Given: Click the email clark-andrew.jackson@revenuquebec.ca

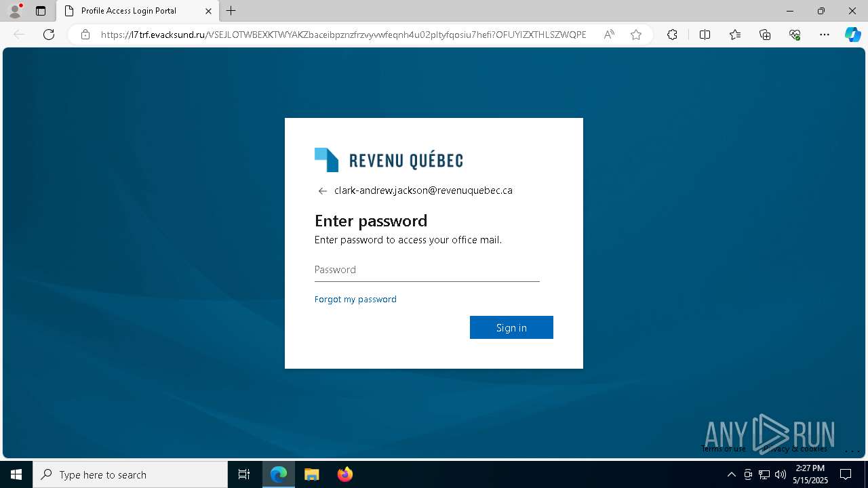Looking at the screenshot, I should [x=423, y=190].
